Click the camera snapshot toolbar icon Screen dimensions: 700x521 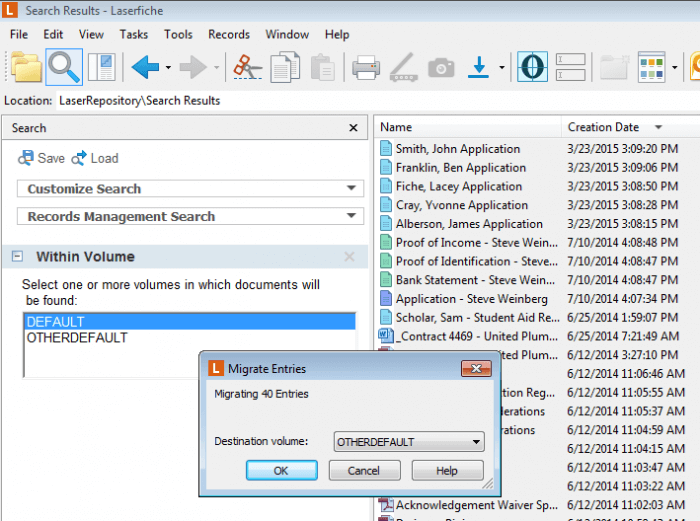441,68
